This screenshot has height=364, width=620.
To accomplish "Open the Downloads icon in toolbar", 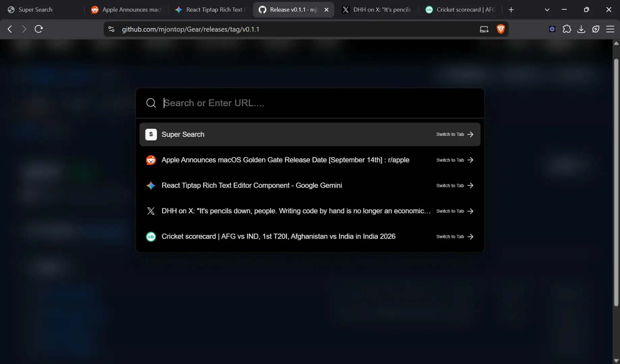I will click(x=581, y=29).
